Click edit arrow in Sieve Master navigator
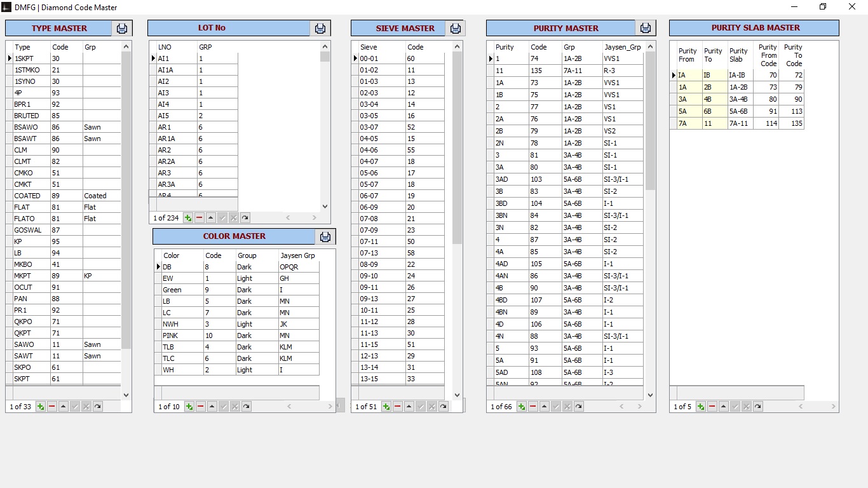868x488 pixels. click(x=409, y=407)
